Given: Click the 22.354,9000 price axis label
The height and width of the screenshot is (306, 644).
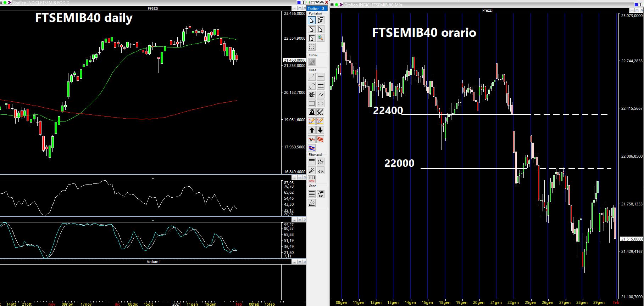Looking at the screenshot, I should [294, 38].
